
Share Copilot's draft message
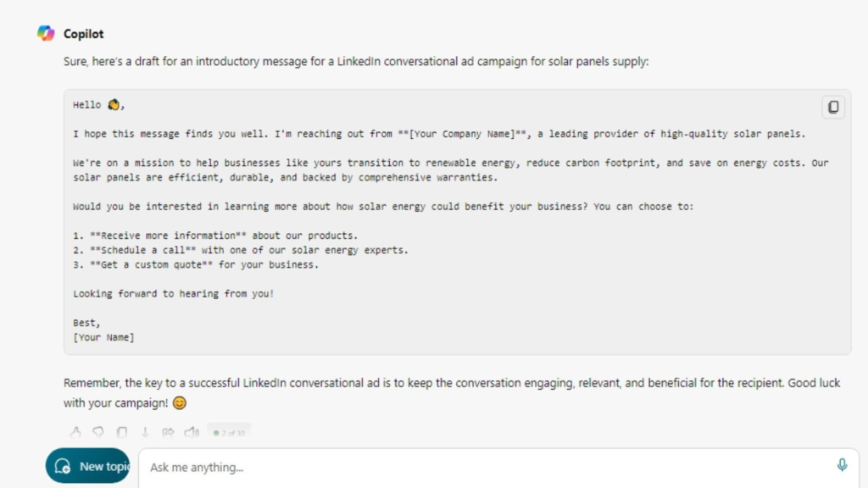[168, 432]
